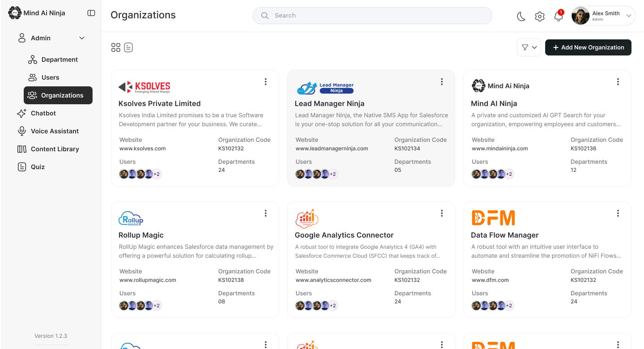Viewport: 644px width, 349px height.
Task: Open www.ksolves.com website link
Action: click(143, 149)
